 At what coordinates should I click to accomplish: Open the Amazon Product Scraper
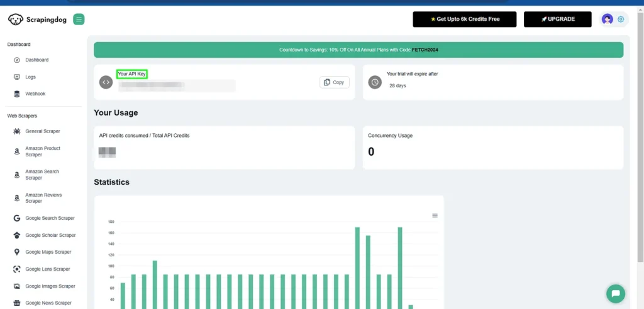42,151
